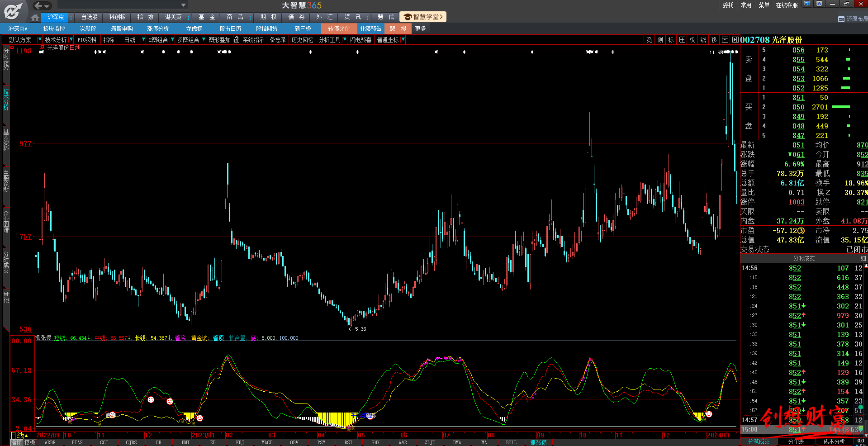Click the vertical dots after 港美英 tab

click(190, 17)
